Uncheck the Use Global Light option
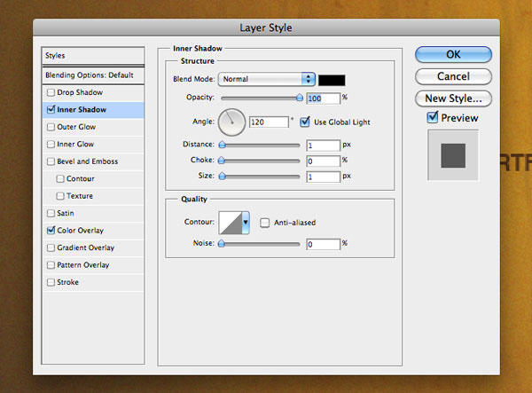Screen dimensions: 532x393 coord(306,121)
